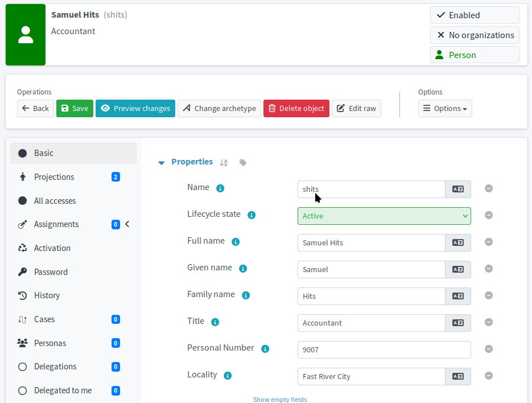Open the Projections menu item

pos(54,177)
